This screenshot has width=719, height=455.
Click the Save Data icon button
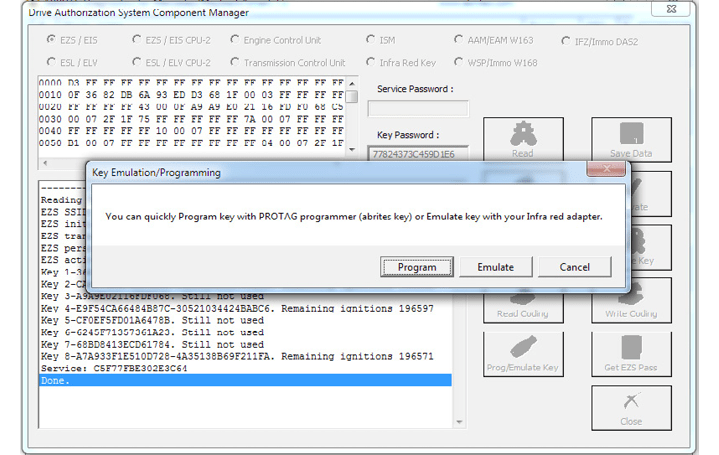(630, 138)
